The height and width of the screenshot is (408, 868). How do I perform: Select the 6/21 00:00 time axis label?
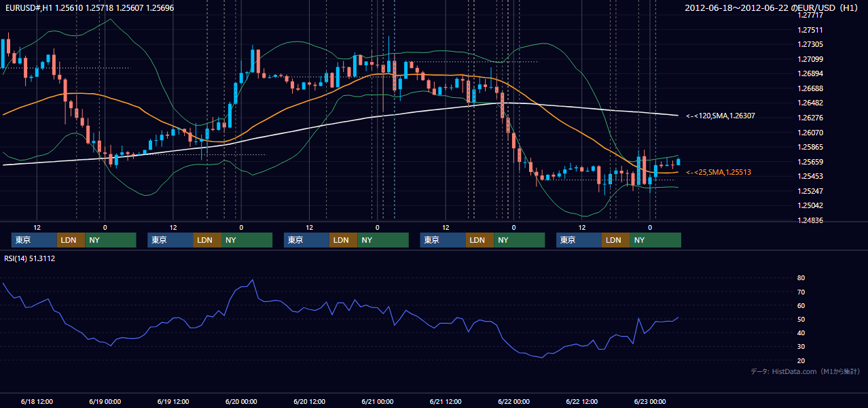[378, 402]
